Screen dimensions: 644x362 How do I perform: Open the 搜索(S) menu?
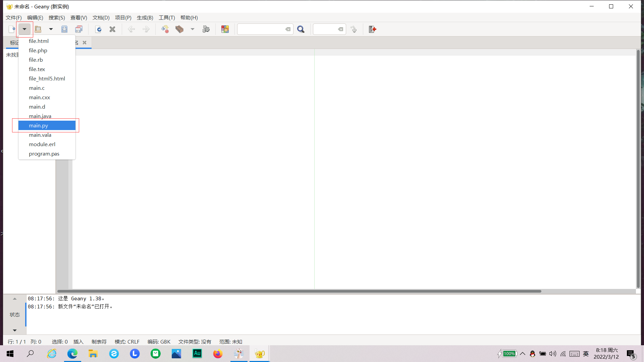[x=57, y=17]
